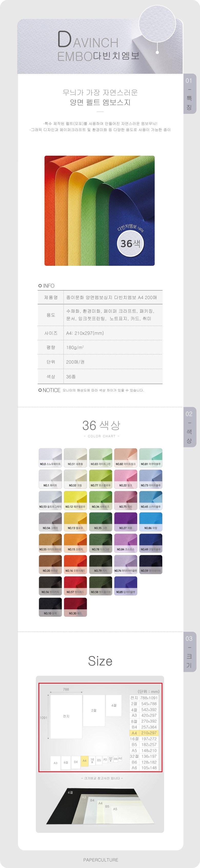
Task: Click the 전지 full sheet diagram
Action: [x=66, y=716]
